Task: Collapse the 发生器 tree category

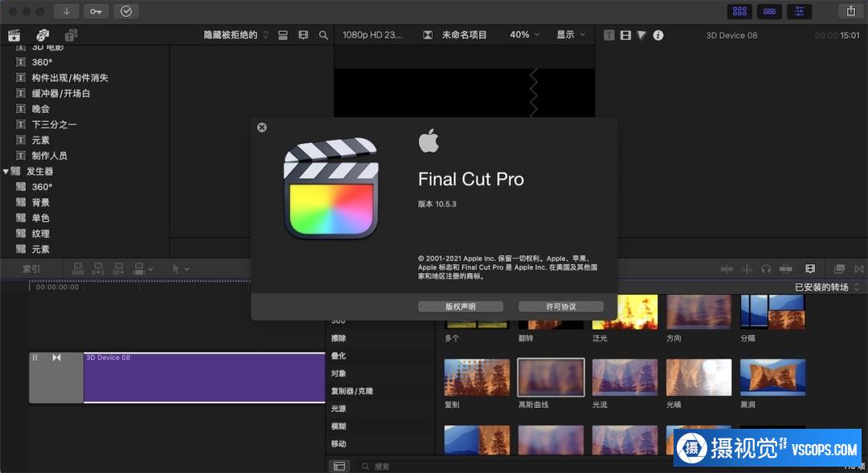Action: pyautogui.click(x=6, y=172)
